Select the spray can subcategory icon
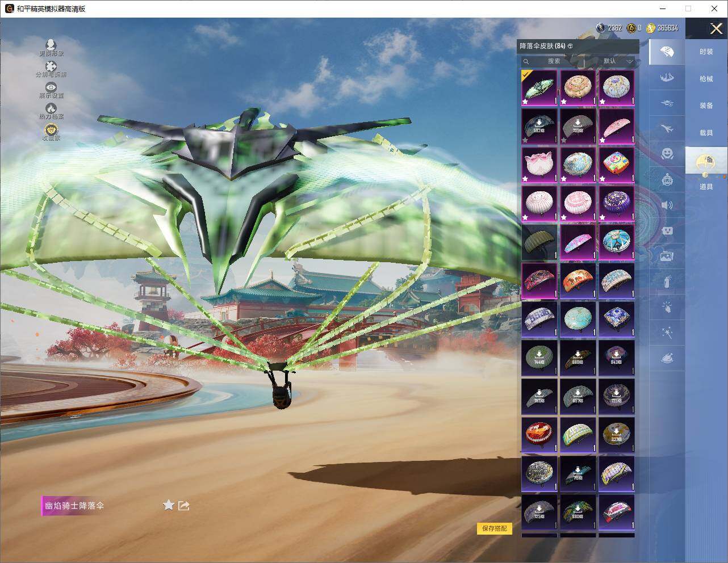 (x=667, y=281)
